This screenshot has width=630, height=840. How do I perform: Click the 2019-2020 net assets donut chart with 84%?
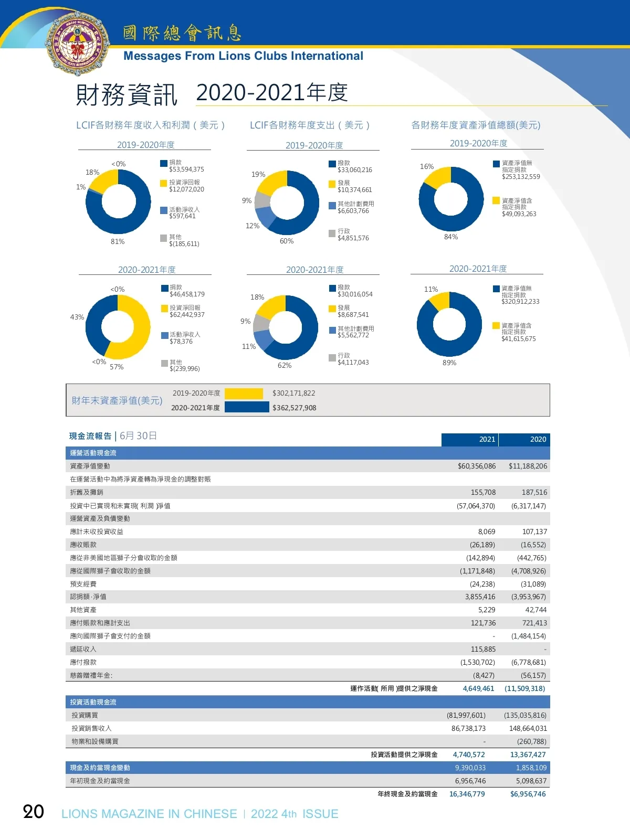click(x=451, y=199)
